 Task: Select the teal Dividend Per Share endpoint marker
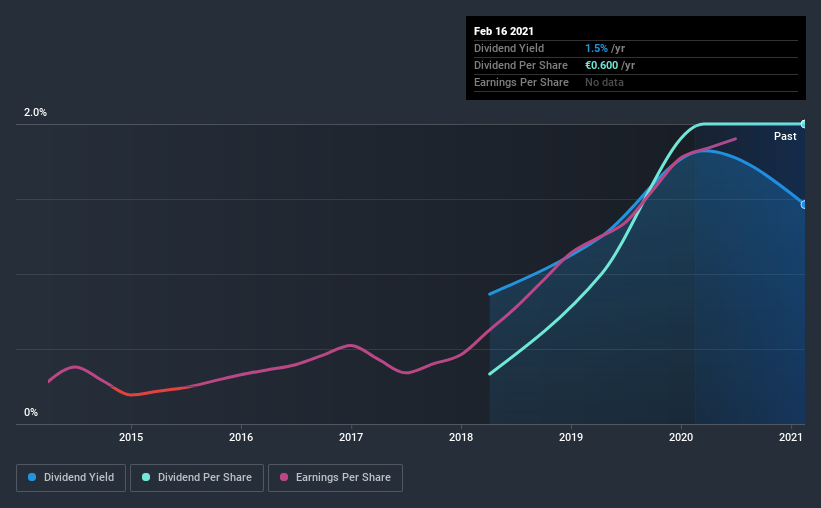[803, 124]
